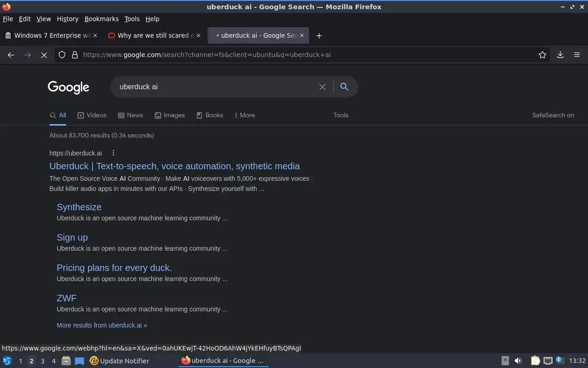This screenshot has width=588, height=368.
Task: Open 'Pricing plans for every duck' link
Action: (x=114, y=268)
